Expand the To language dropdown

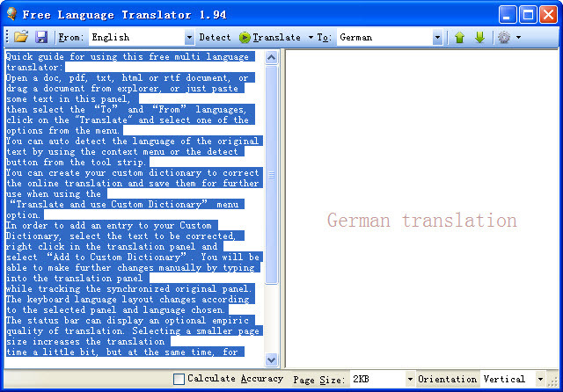[437, 37]
